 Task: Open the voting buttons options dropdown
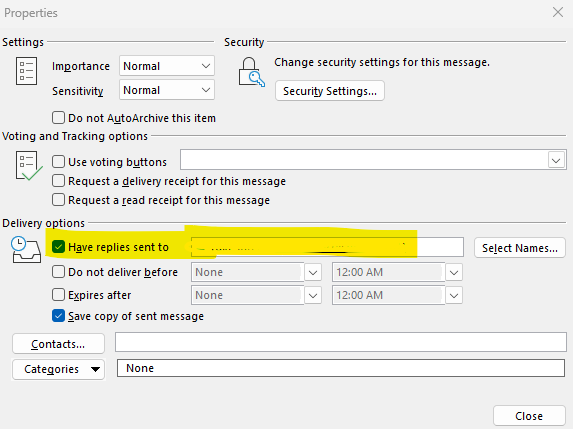pyautogui.click(x=556, y=160)
